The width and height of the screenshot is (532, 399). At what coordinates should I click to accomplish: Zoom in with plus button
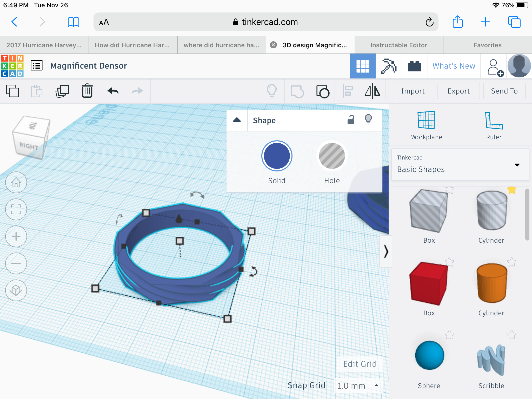pos(16,236)
